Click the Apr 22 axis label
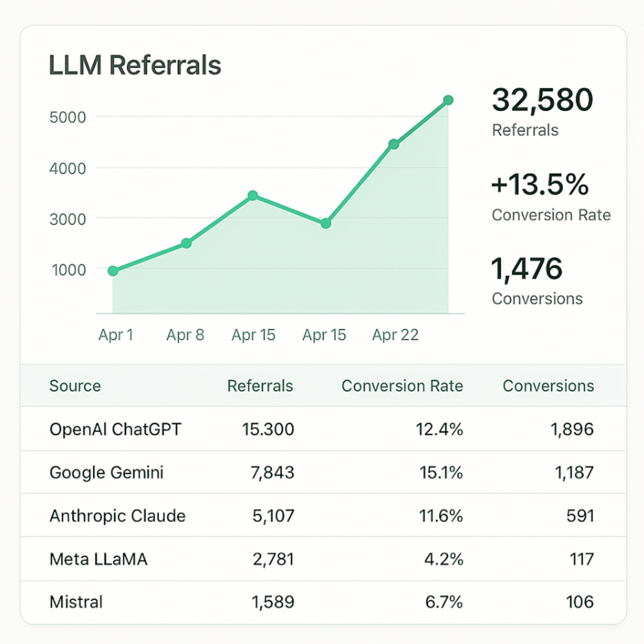Image resolution: width=644 pixels, height=644 pixels. point(395,335)
